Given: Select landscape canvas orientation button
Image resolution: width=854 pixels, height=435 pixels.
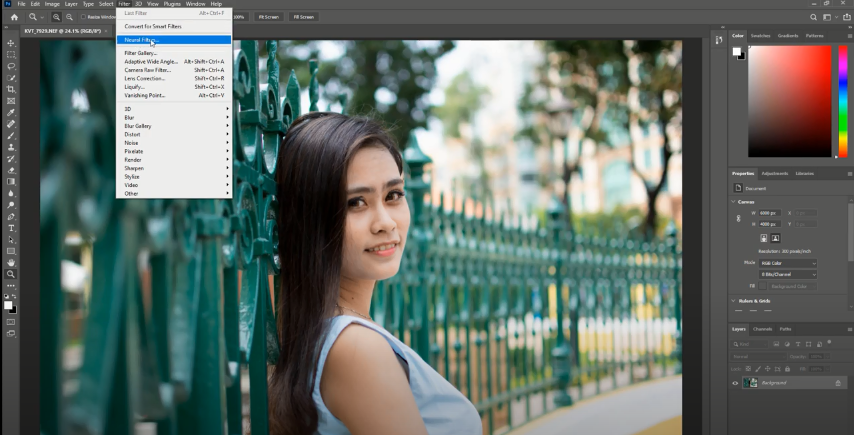Looking at the screenshot, I should pos(775,238).
